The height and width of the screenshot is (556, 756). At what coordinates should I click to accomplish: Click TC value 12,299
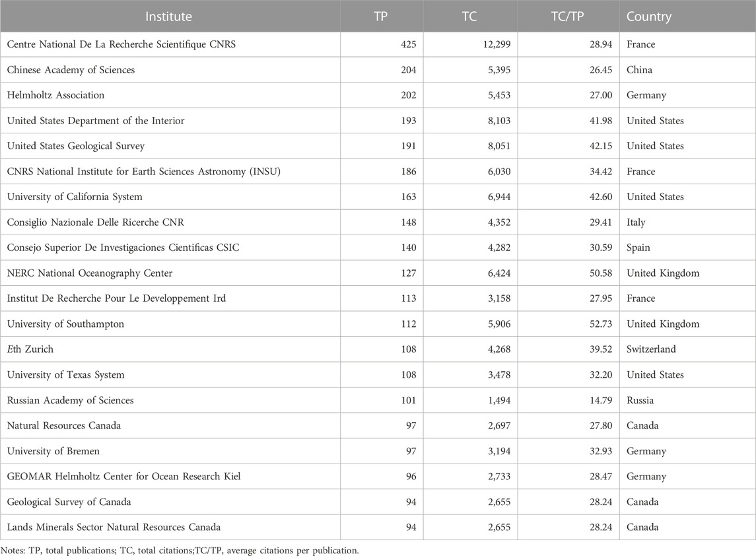pos(496,44)
